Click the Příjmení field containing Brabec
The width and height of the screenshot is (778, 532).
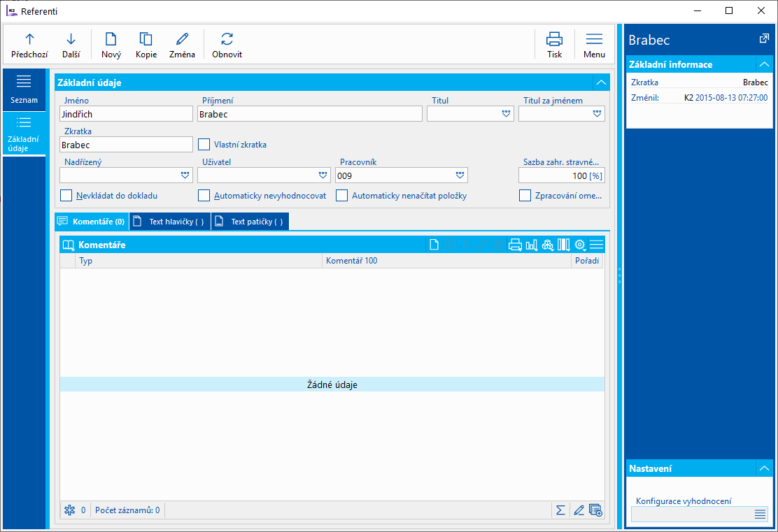click(x=310, y=114)
